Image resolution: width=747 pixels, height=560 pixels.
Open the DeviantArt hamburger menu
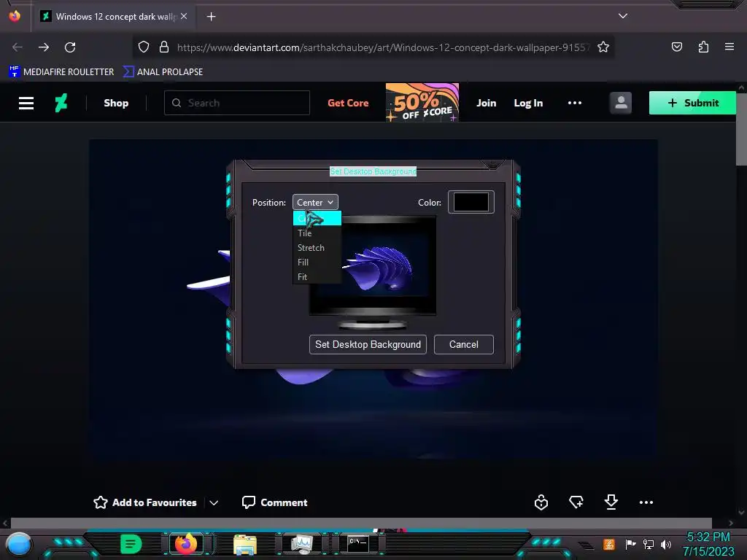26,103
